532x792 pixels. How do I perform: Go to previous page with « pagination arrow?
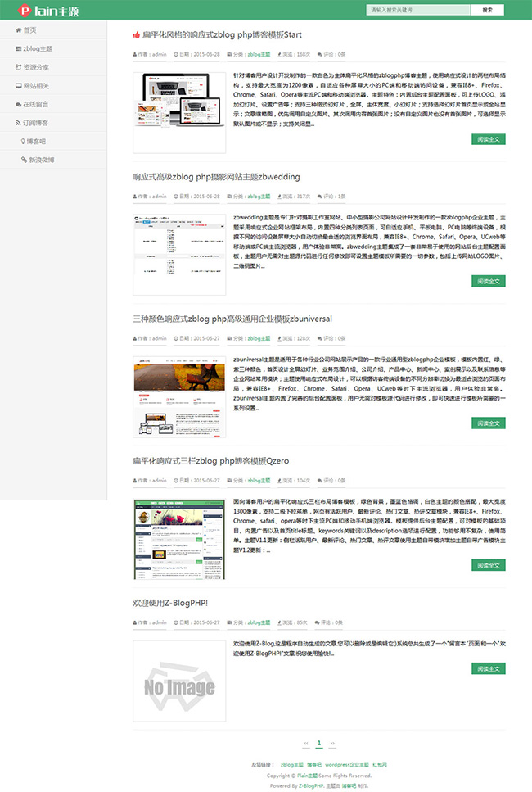(x=306, y=743)
